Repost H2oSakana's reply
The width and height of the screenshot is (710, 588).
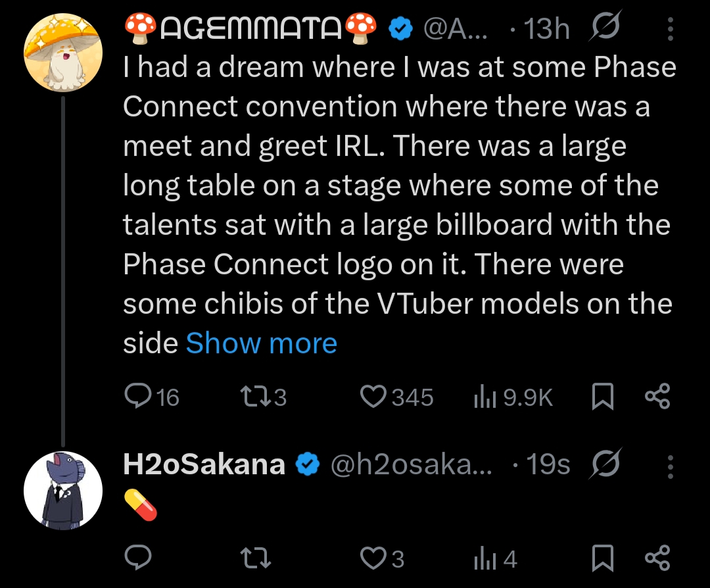[256, 558]
